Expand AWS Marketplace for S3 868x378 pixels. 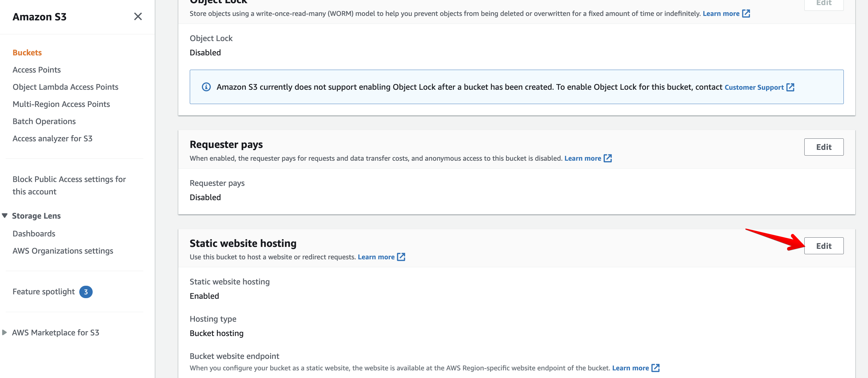(5, 332)
